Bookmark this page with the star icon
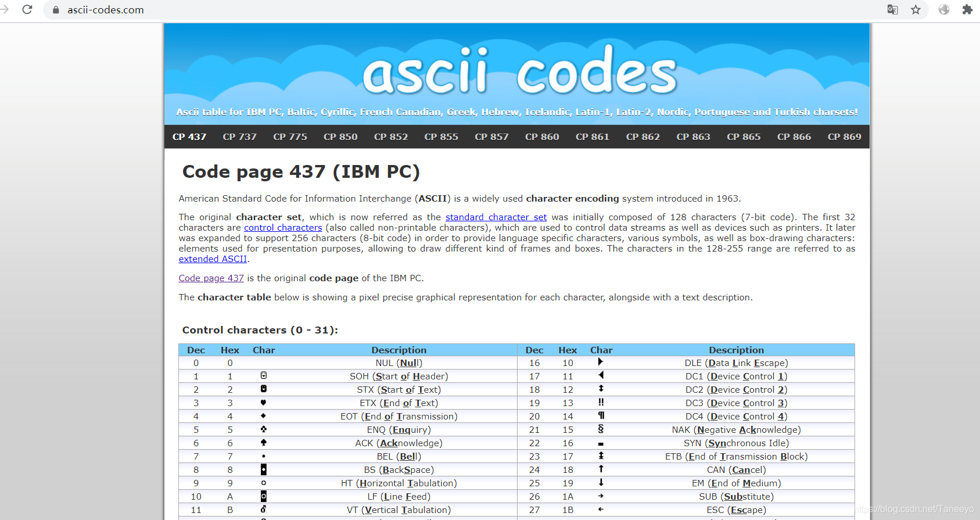The width and height of the screenshot is (980, 520). (x=916, y=9)
